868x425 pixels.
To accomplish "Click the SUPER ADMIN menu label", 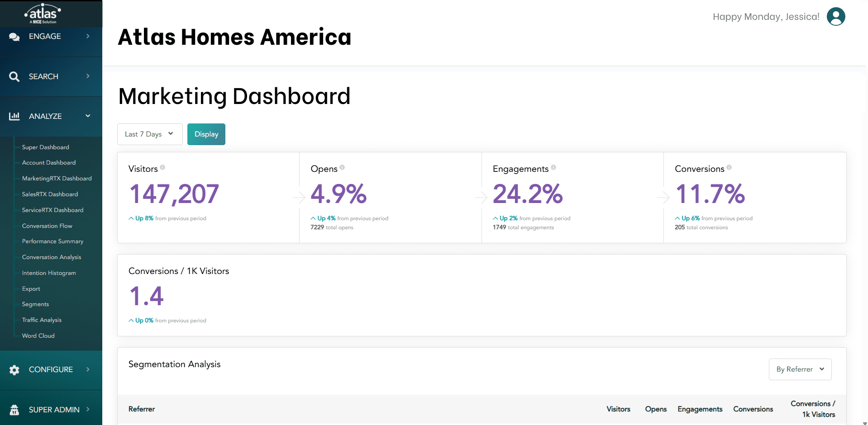I will coord(54,410).
